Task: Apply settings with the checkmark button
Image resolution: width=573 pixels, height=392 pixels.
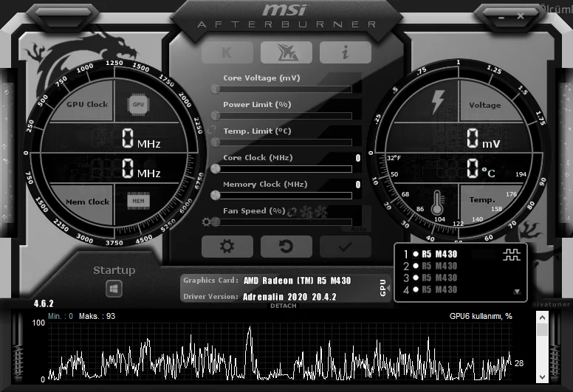Action: coord(346,247)
